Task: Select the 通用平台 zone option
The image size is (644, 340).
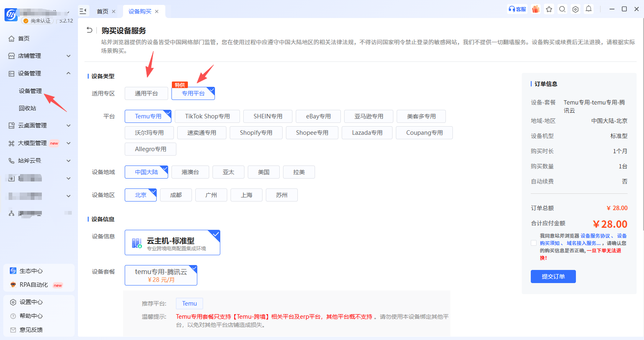Action: coord(146,93)
